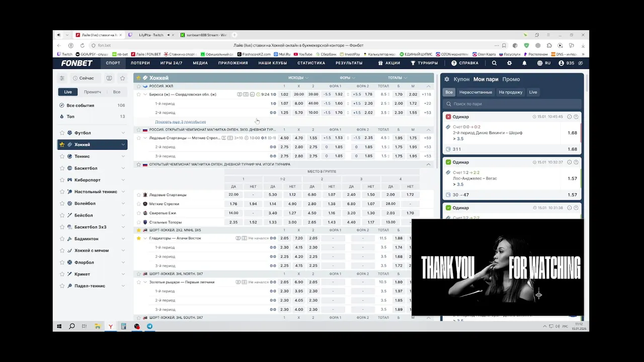
Task: Open Windows taskbar search magnifier
Action: 72,326
